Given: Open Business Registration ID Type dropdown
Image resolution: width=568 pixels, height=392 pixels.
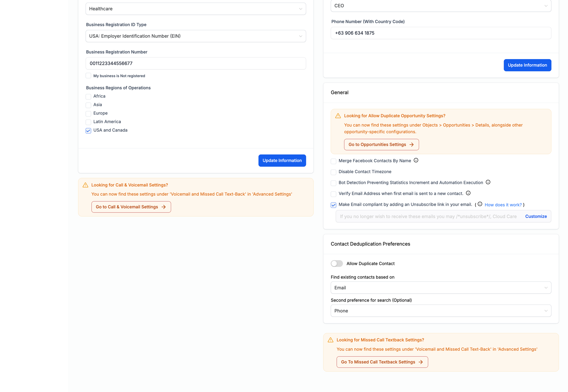Looking at the screenshot, I should (x=196, y=36).
